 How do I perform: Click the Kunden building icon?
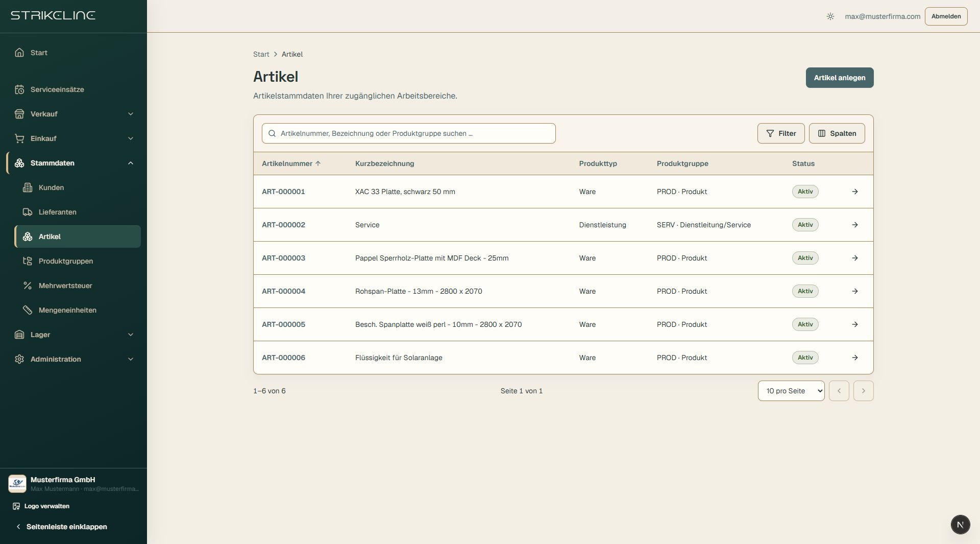28,187
